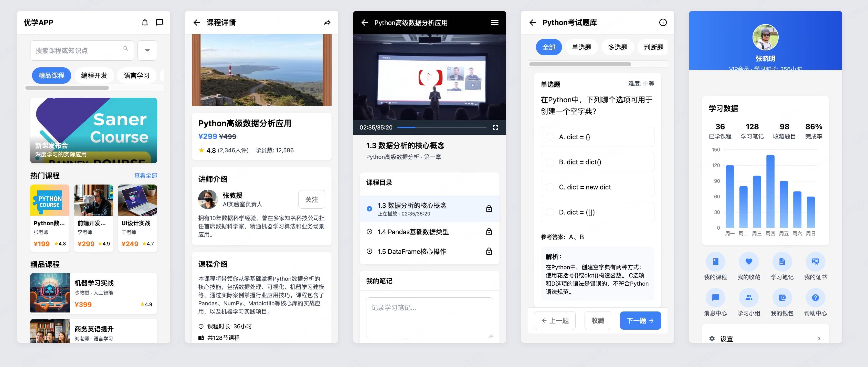Switch to 语言学习 category tab

coord(136,75)
